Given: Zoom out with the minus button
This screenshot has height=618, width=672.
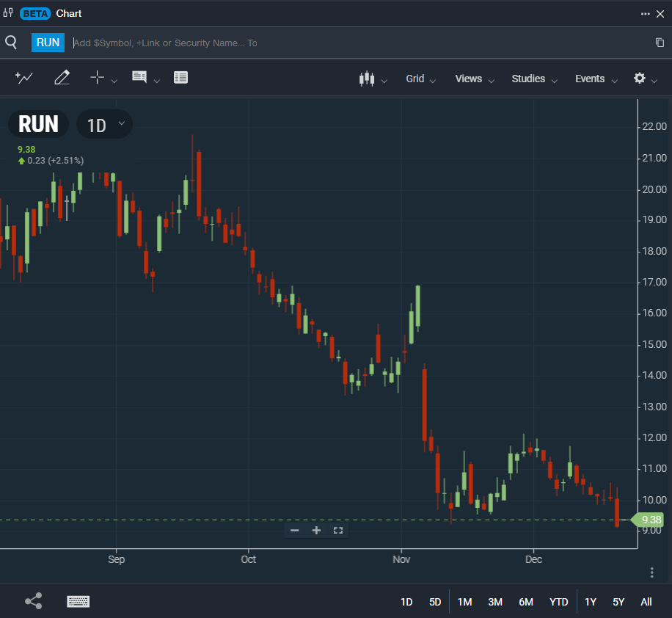Looking at the screenshot, I should [294, 531].
